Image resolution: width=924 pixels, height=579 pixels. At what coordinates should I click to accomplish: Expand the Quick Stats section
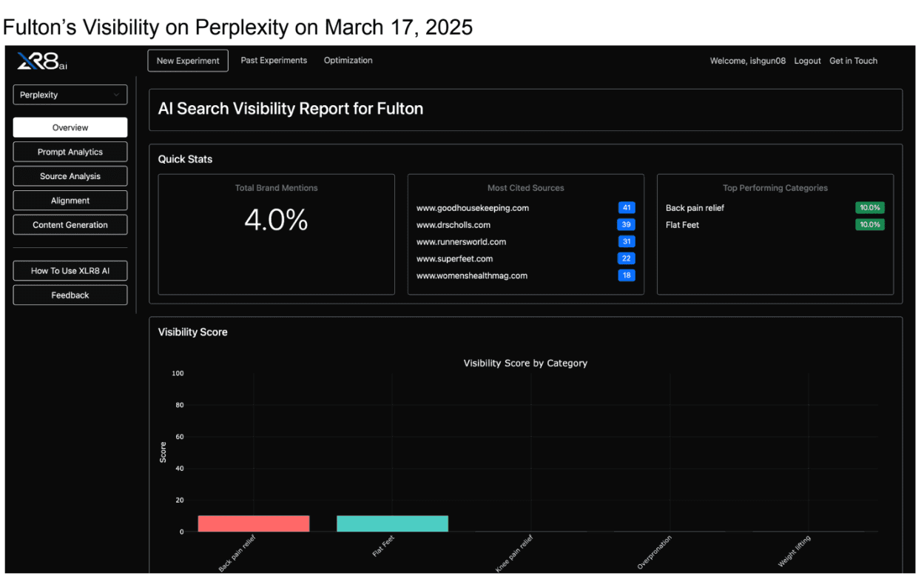184,159
